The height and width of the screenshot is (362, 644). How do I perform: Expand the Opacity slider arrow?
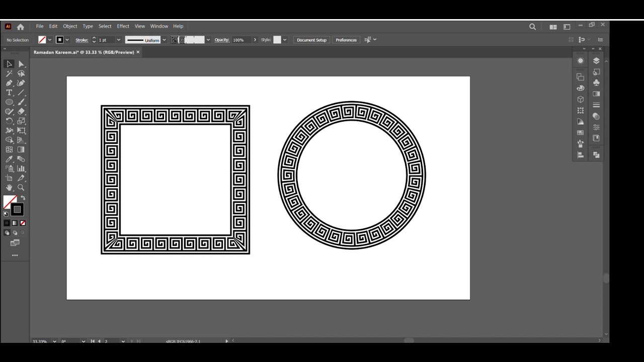[x=255, y=40]
